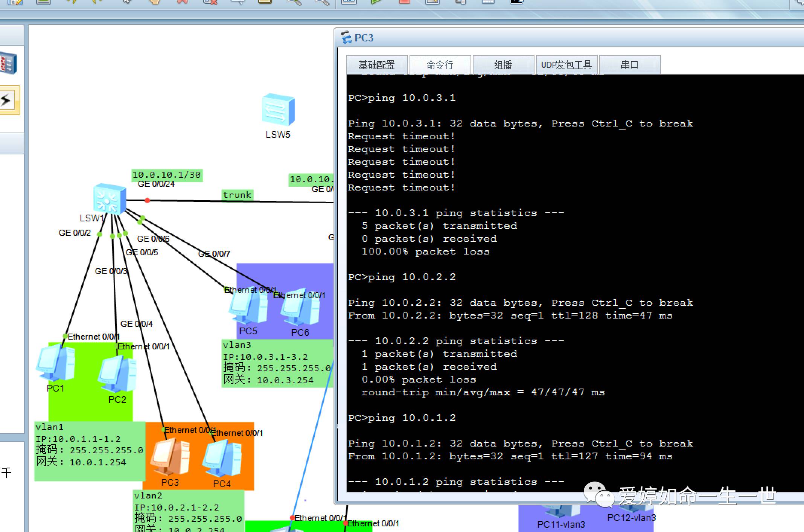Select the lightning connection cable tool
The image size is (804, 532).
pos(8,100)
